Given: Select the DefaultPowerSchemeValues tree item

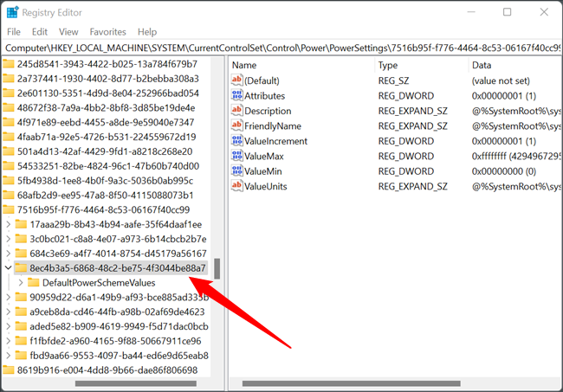Looking at the screenshot, I should pyautogui.click(x=99, y=283).
